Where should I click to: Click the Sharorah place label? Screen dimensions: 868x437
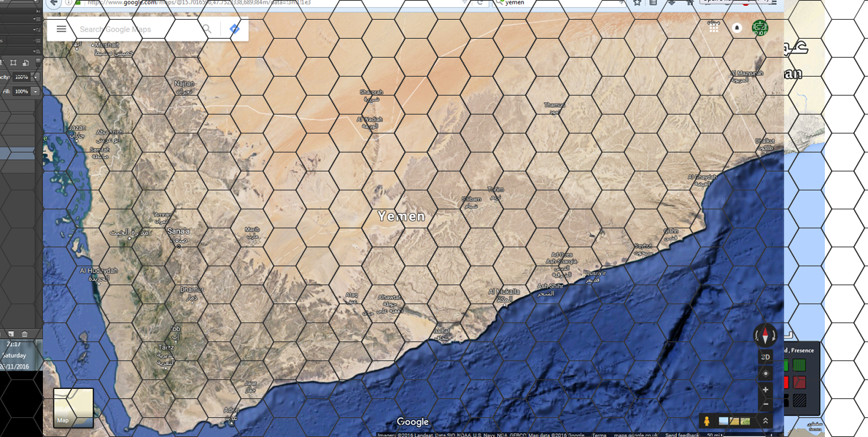pyautogui.click(x=371, y=92)
